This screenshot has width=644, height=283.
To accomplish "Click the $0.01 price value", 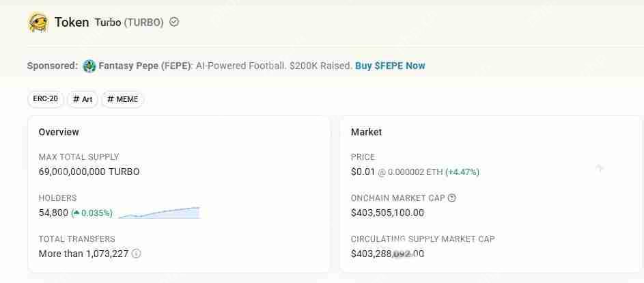I will 362,172.
